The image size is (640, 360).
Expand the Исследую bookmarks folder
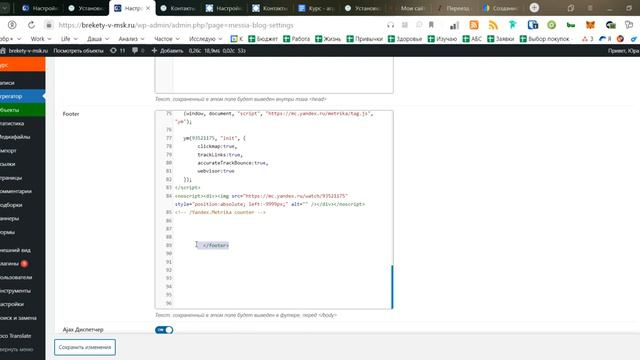click(x=205, y=39)
